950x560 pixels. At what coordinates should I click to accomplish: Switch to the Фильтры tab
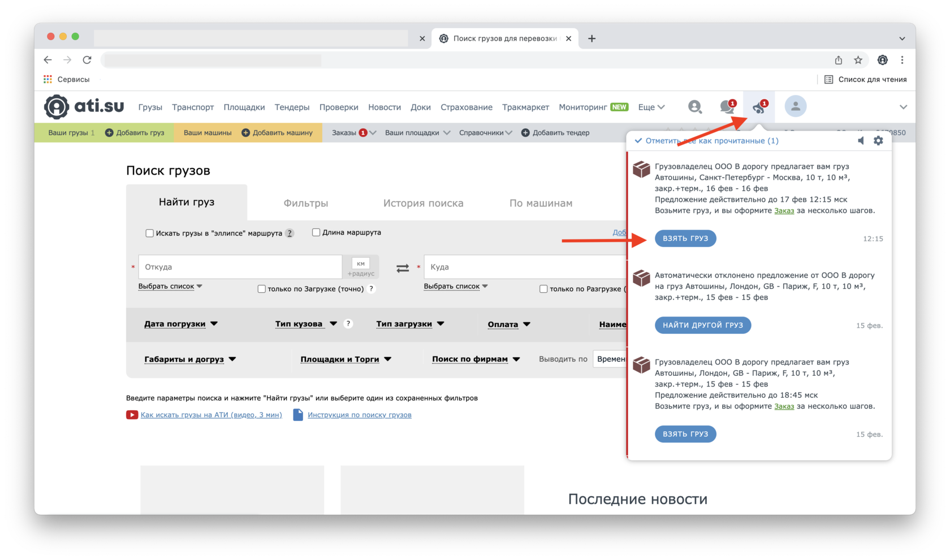306,203
